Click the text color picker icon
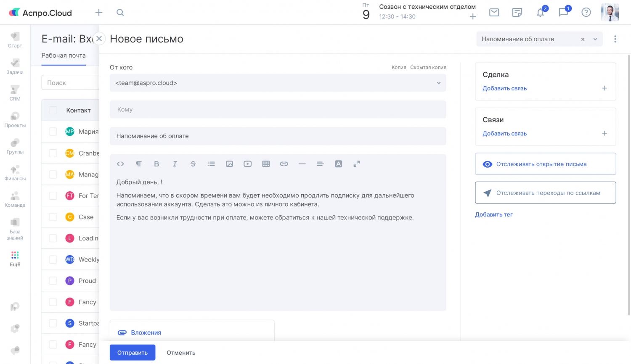631x364 pixels. point(338,164)
